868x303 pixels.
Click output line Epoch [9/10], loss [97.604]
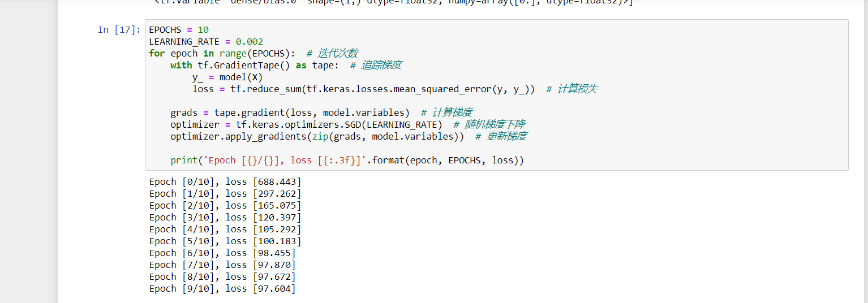pos(222,289)
